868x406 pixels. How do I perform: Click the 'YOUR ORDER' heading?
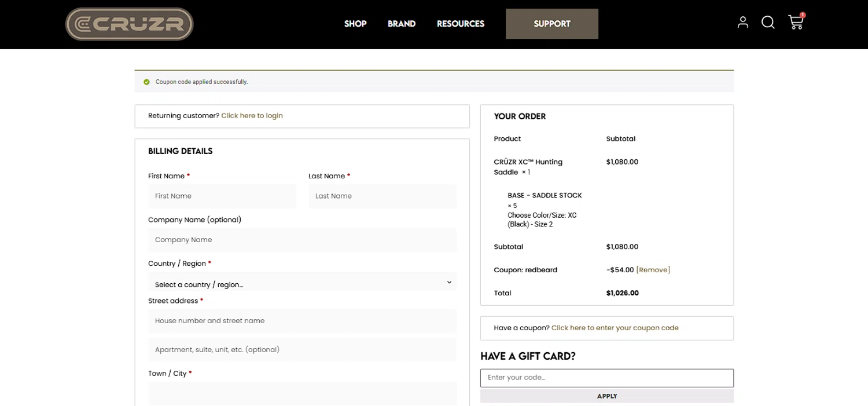520,116
